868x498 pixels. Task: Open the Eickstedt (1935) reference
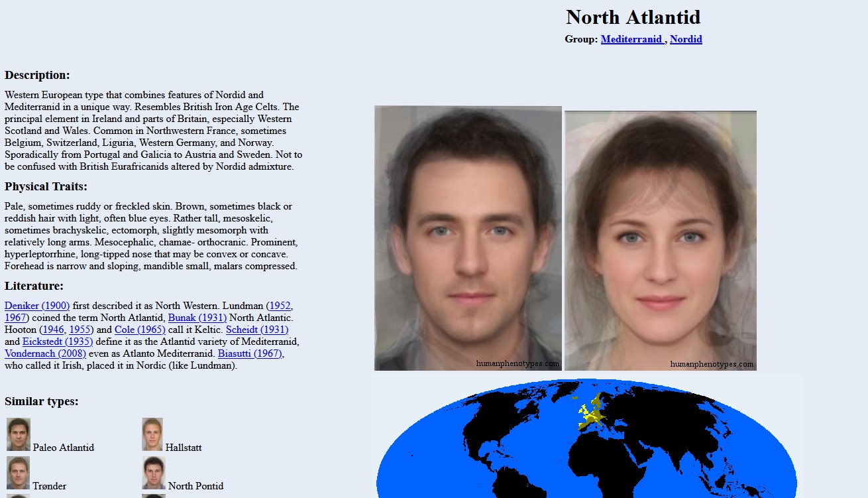(58, 342)
